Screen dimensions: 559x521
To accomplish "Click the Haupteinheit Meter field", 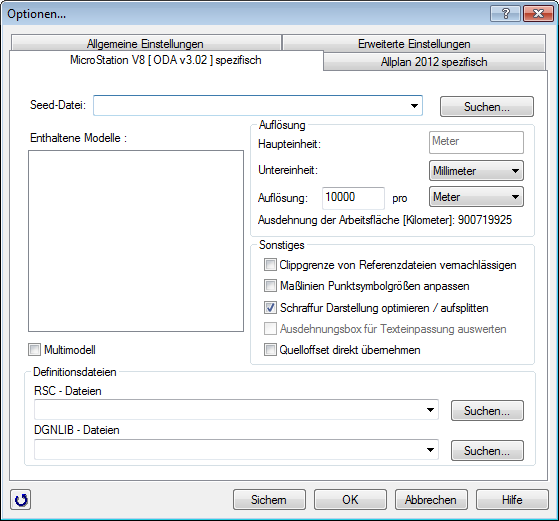I will coord(476,142).
